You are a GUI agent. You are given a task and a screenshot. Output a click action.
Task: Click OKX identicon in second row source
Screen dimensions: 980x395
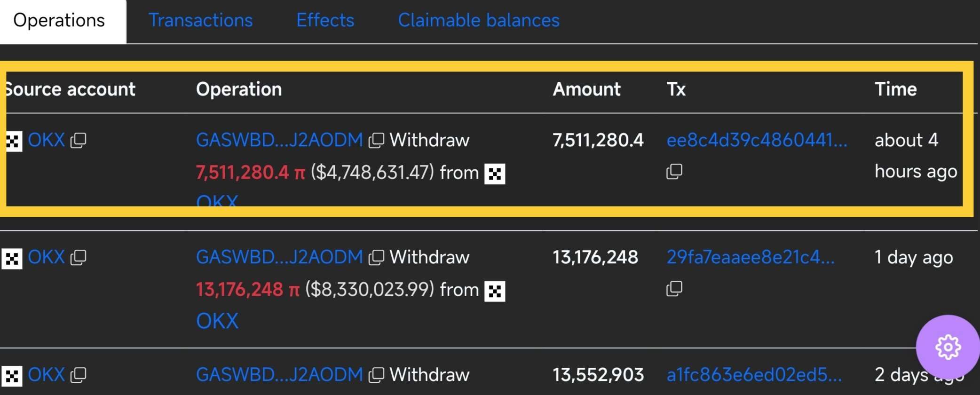12,259
